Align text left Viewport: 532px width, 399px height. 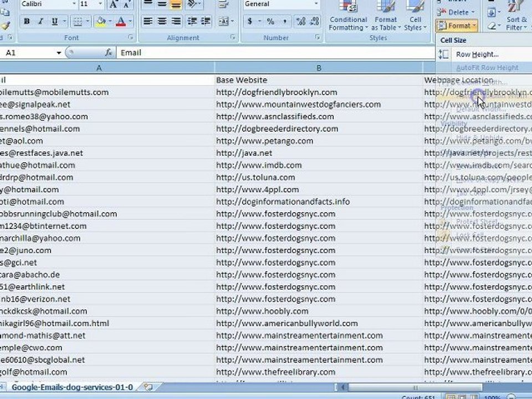[147, 22]
